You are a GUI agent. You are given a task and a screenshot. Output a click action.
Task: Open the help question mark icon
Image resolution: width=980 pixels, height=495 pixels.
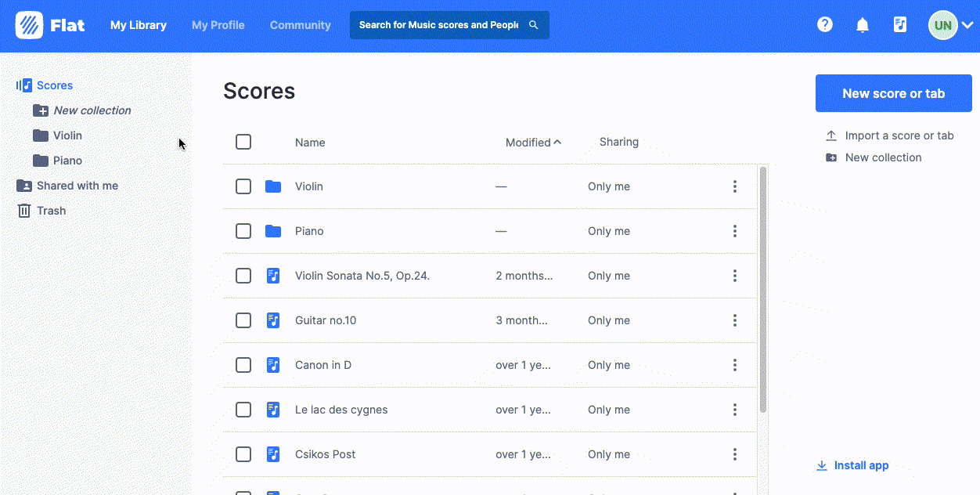point(824,25)
